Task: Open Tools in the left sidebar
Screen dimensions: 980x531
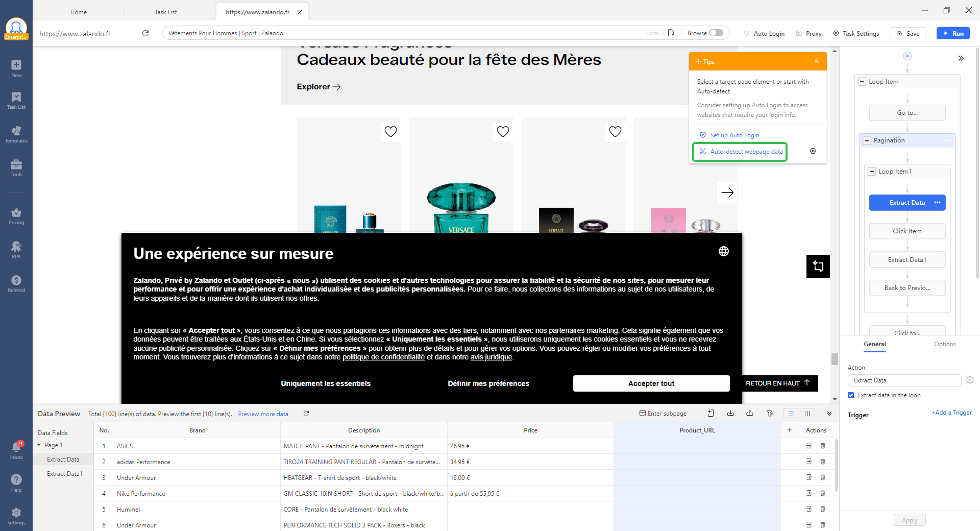Action: click(x=16, y=168)
